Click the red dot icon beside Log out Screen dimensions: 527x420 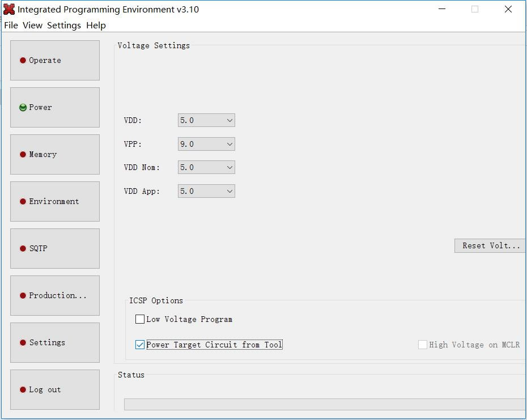tap(23, 390)
